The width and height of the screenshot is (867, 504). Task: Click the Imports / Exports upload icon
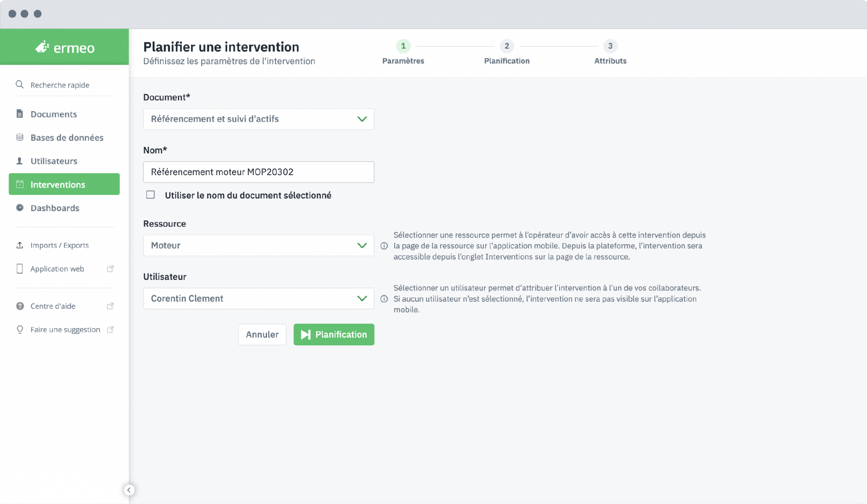coord(20,245)
